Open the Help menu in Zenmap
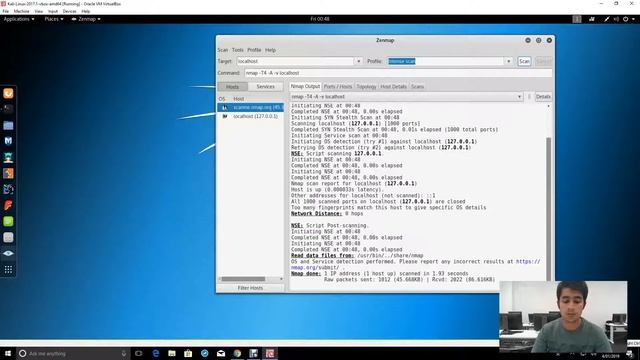 [270, 50]
